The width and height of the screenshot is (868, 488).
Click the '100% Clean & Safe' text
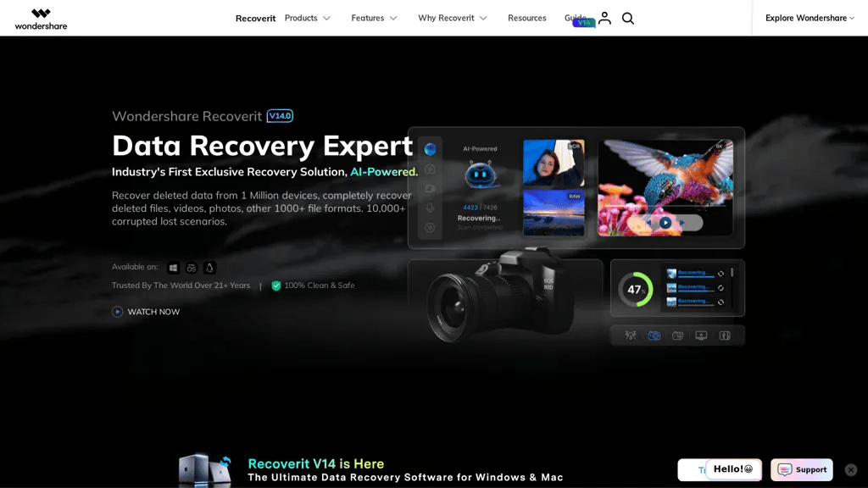(320, 286)
